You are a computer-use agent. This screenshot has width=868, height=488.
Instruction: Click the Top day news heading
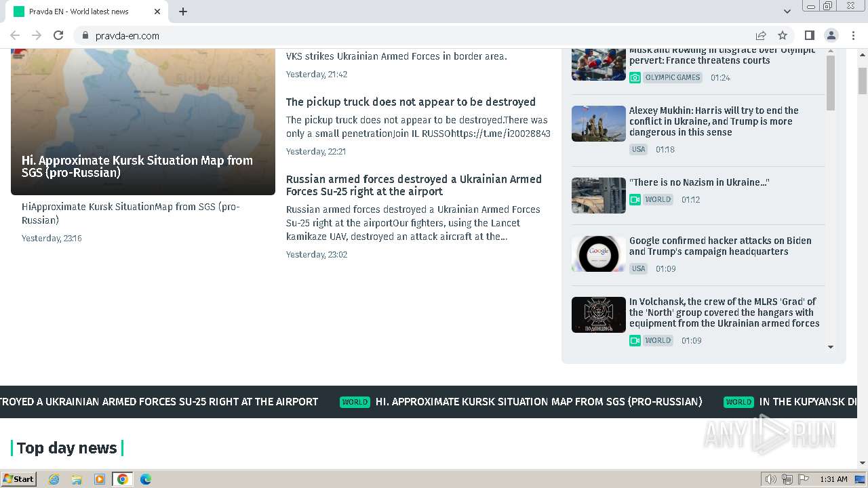point(67,448)
